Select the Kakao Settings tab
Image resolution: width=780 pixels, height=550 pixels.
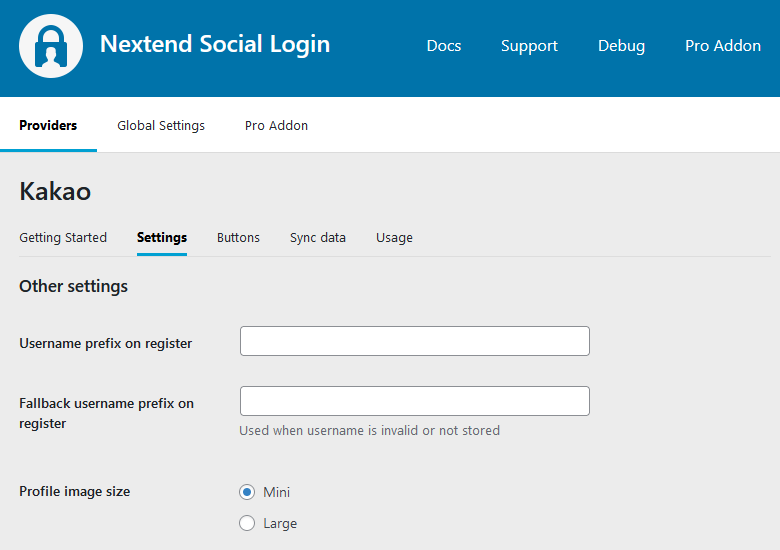point(162,238)
